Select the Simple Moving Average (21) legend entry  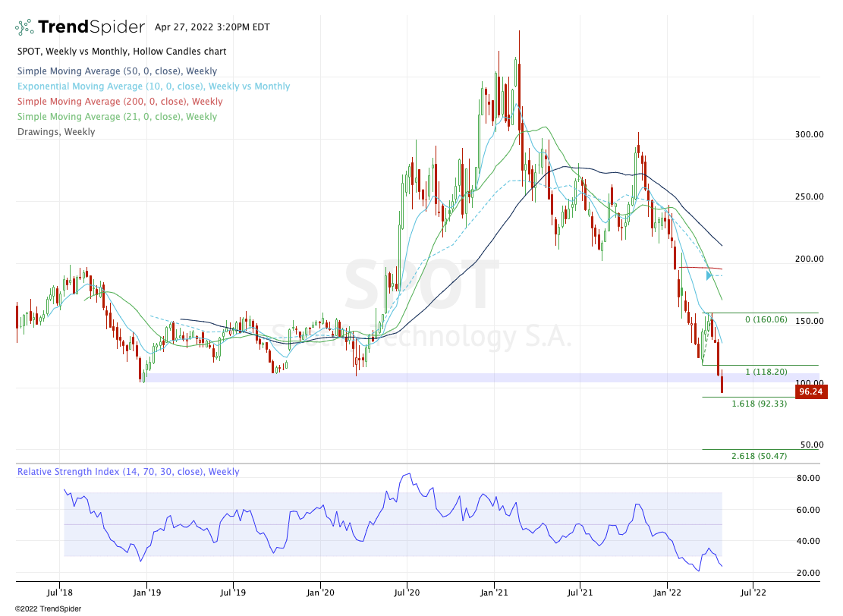(x=117, y=117)
